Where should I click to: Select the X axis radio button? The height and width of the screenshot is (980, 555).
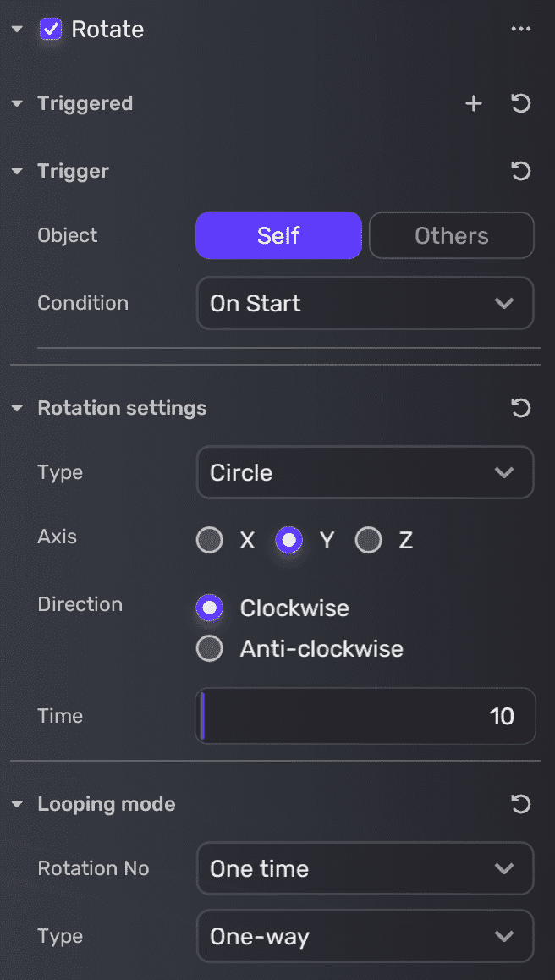210,540
